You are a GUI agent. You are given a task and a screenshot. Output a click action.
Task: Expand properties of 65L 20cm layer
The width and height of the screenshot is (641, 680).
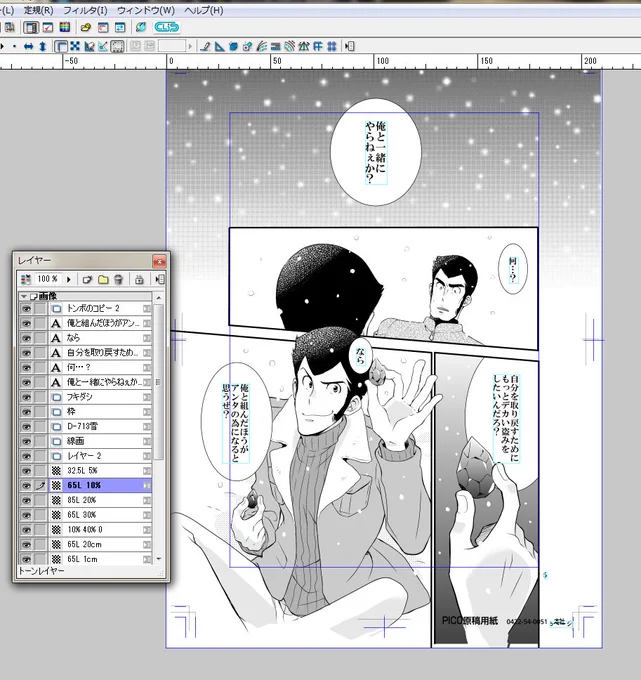point(147,544)
